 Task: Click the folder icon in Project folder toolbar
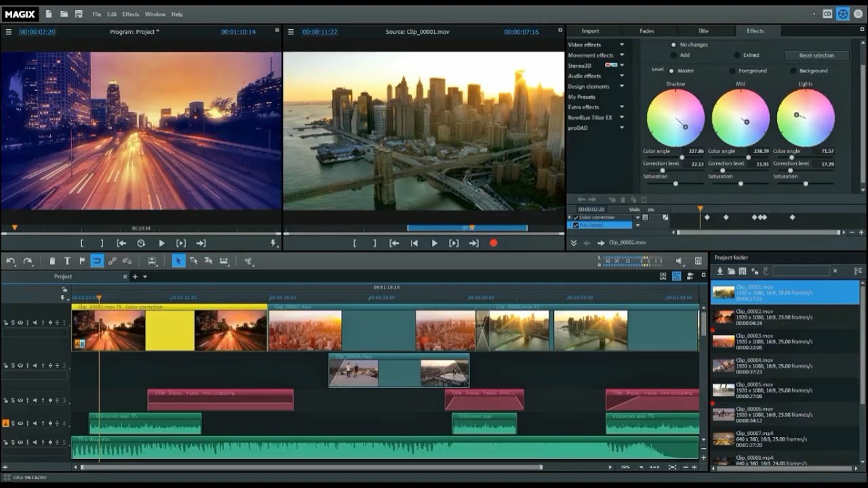point(732,271)
